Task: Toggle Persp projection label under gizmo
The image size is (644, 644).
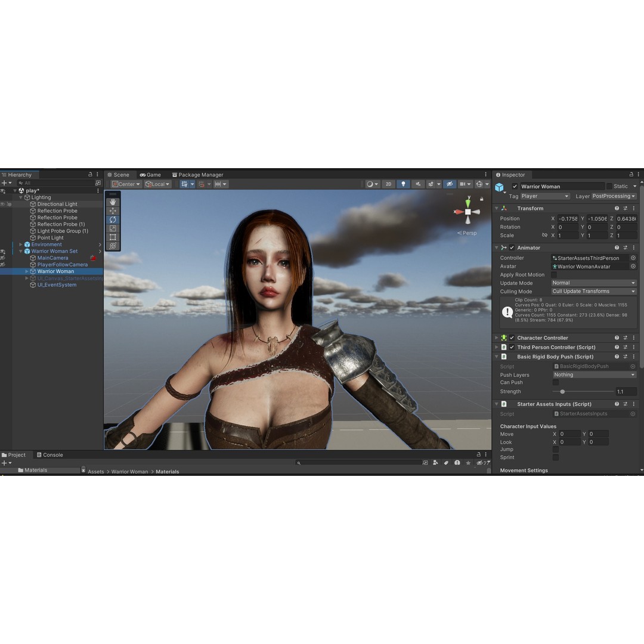Action: point(467,233)
